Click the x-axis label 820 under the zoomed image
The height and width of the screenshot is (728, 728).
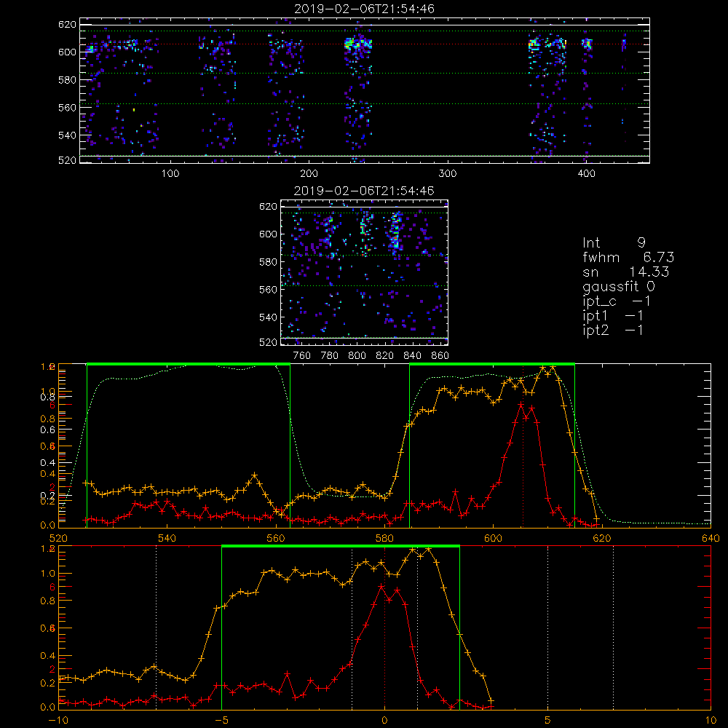[384, 356]
